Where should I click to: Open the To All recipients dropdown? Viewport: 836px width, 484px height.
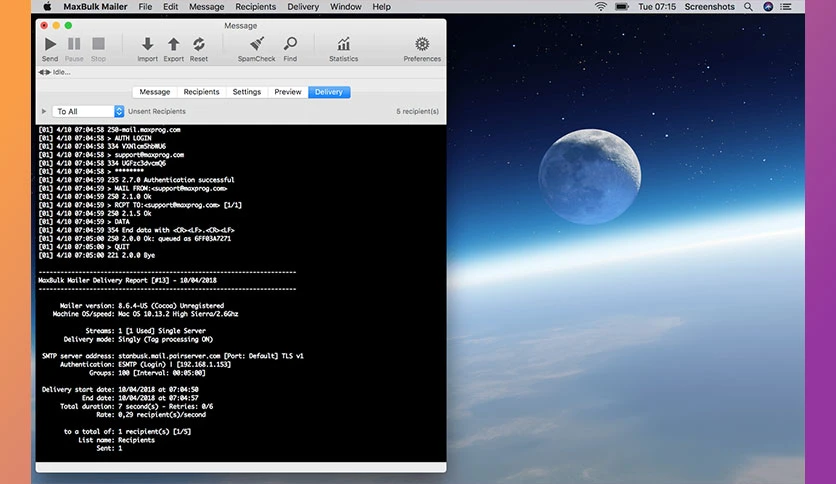tap(88, 111)
